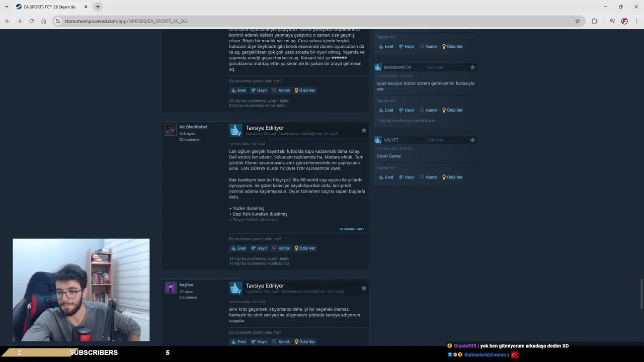644x362 pixels.
Task: Open the VALYEF username link
Action: 391,140
